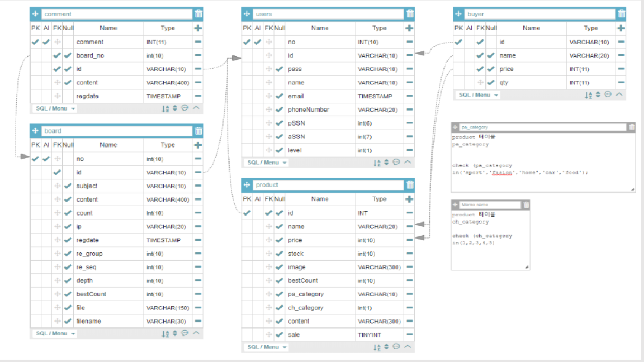Collapse the board table with chevron
Image resolution: width=644 pixels, height=362 pixels.
click(x=196, y=333)
